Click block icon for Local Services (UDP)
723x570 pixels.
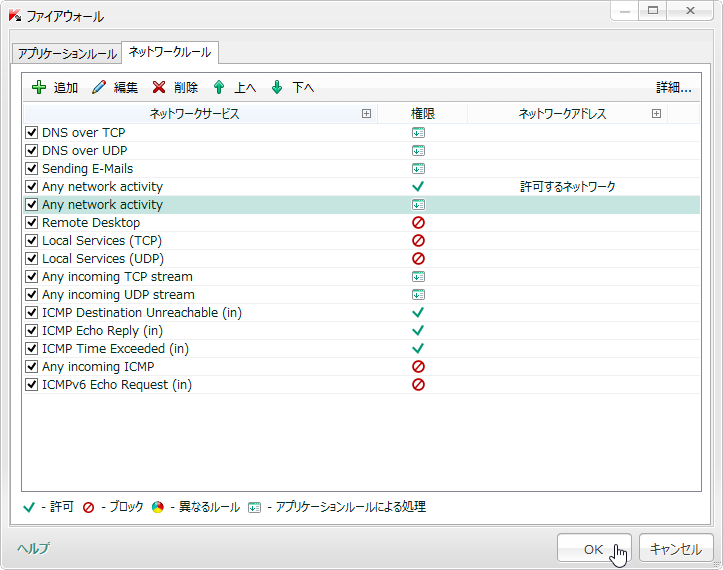click(418, 259)
